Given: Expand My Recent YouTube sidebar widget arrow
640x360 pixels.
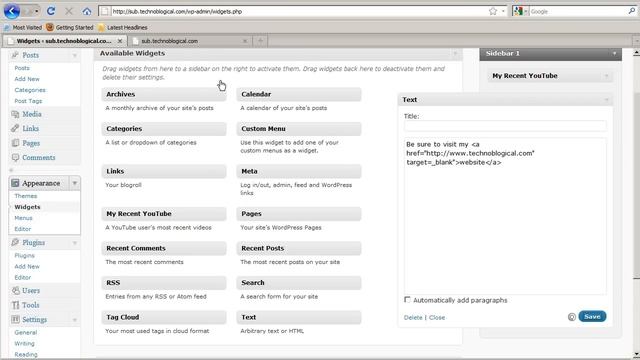Looking at the screenshot, I should point(607,76).
